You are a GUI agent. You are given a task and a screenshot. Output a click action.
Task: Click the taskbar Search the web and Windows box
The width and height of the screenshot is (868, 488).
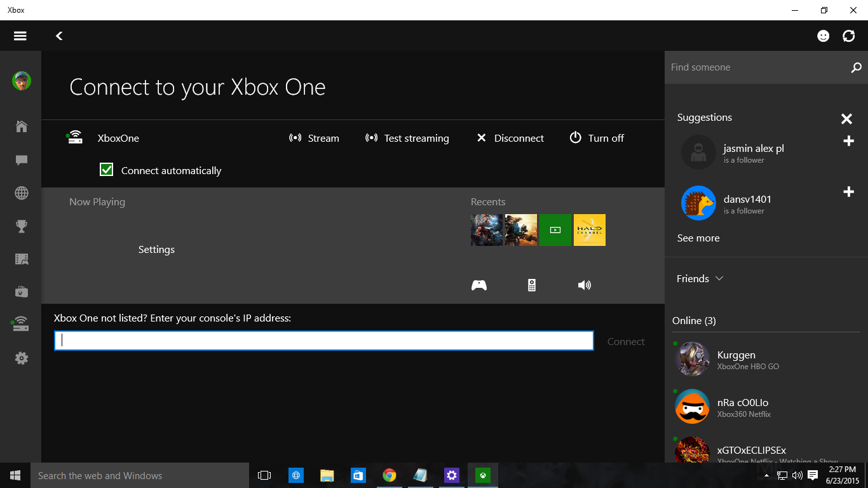coord(140,475)
